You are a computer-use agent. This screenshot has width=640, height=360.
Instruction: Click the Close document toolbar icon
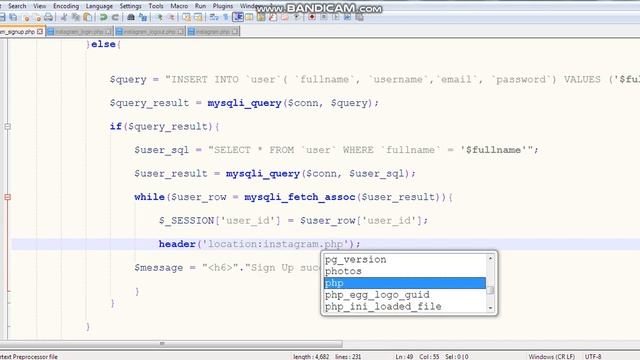(x=26, y=17)
